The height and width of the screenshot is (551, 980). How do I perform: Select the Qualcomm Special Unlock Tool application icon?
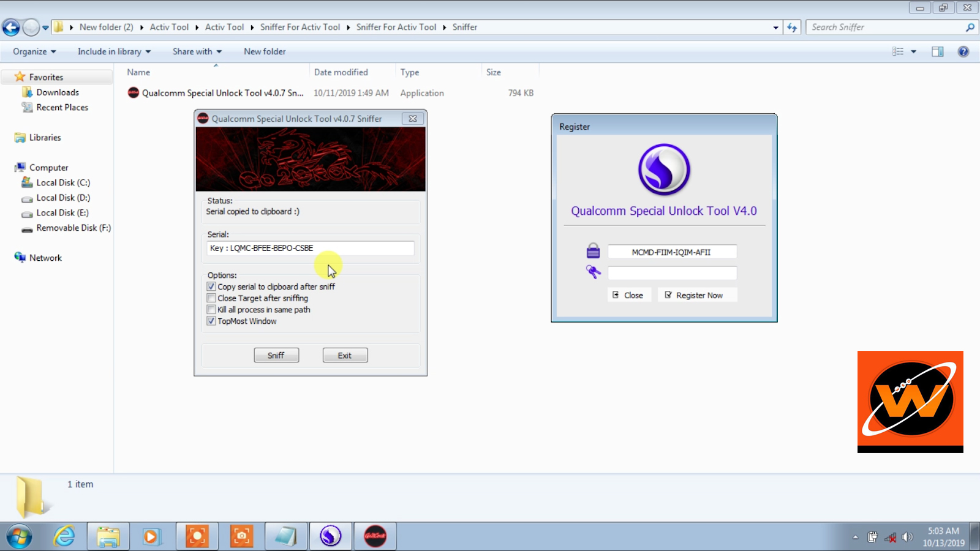tap(133, 93)
